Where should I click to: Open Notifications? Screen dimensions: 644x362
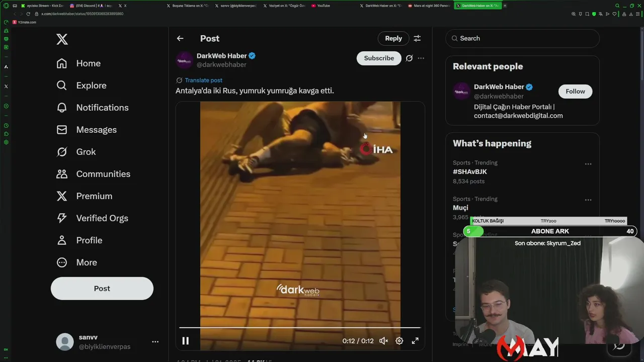coord(93,108)
